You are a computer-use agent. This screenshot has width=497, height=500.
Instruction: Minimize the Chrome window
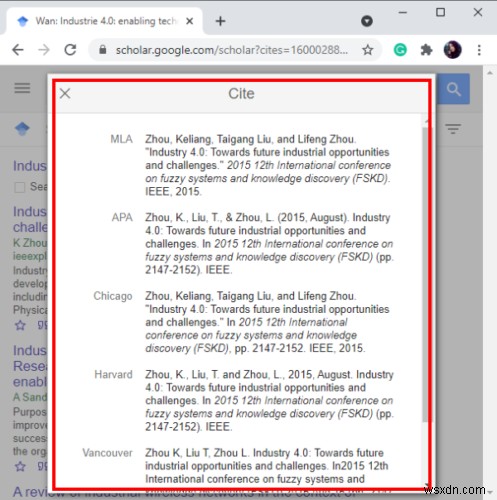coord(403,13)
